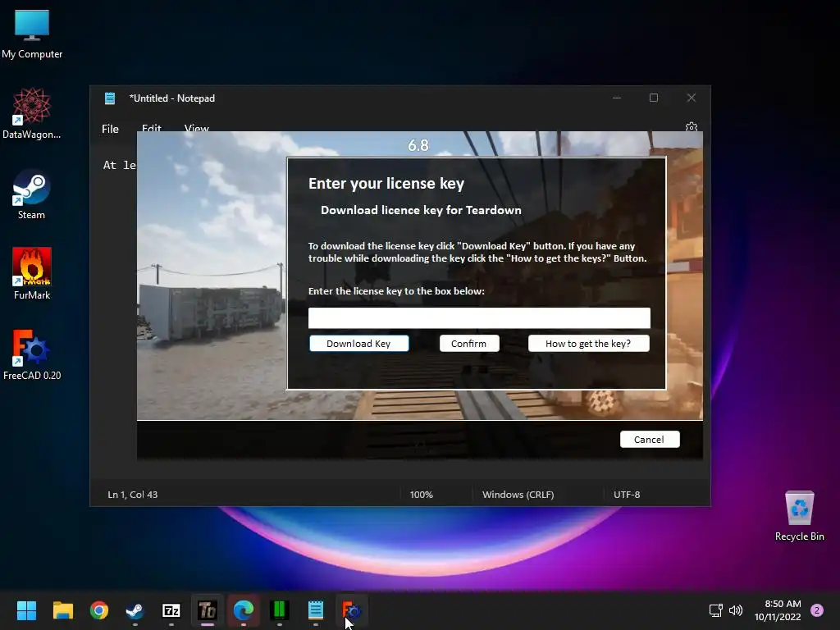840x630 pixels.
Task: Open the Notepad Edit menu
Action: pyautogui.click(x=152, y=129)
